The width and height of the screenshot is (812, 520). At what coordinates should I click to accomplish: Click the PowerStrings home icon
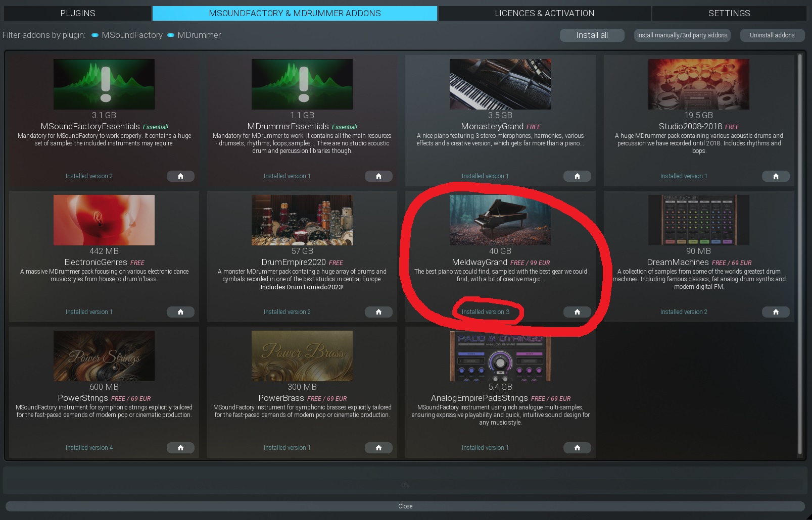180,448
